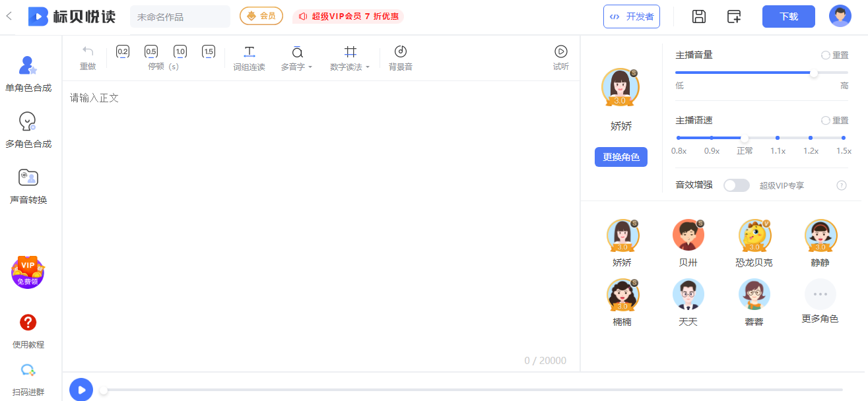Click the bottom playback progress bar
The image size is (868, 401).
click(x=473, y=390)
